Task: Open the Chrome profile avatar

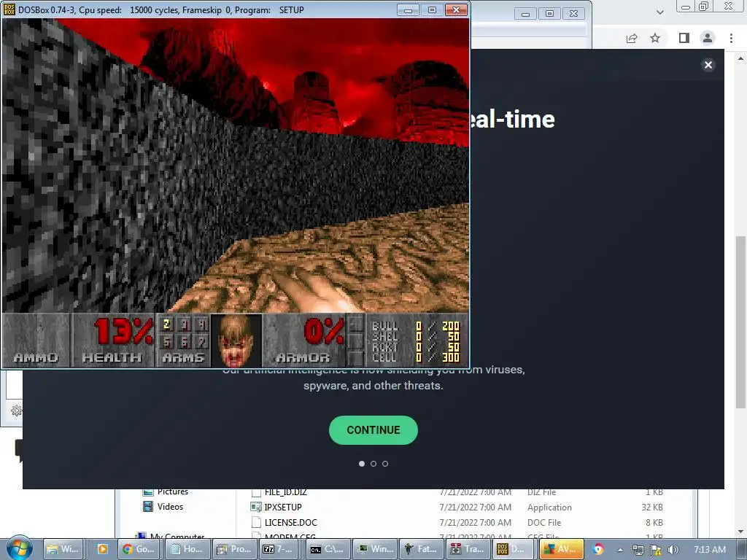Action: pyautogui.click(x=708, y=38)
